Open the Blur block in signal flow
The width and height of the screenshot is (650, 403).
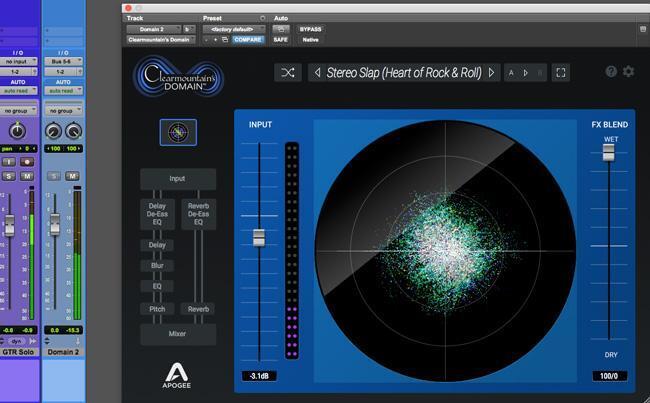tap(157, 265)
